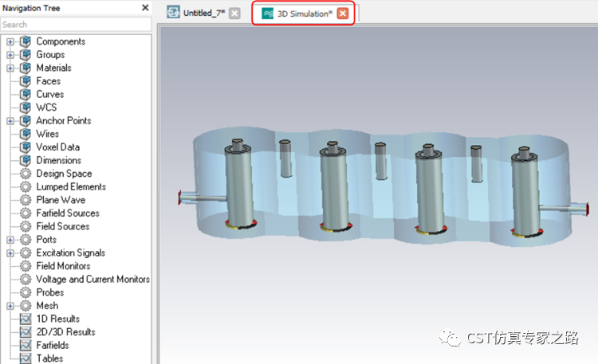This screenshot has width=598, height=364.
Task: Click the Lumped Elements gear icon
Action: (26, 186)
